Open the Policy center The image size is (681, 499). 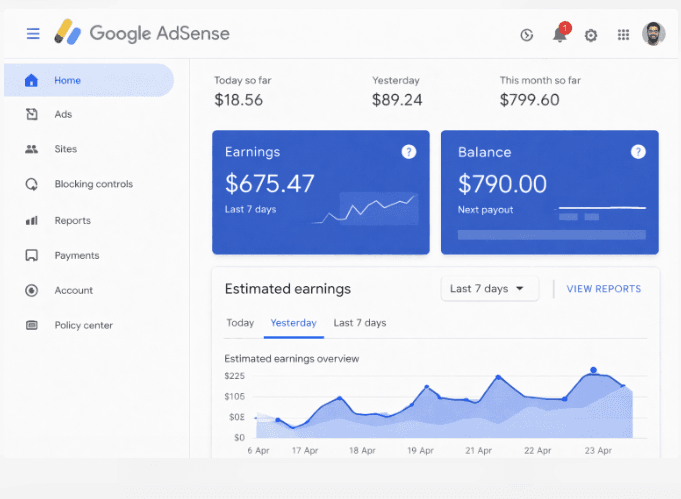tap(83, 325)
